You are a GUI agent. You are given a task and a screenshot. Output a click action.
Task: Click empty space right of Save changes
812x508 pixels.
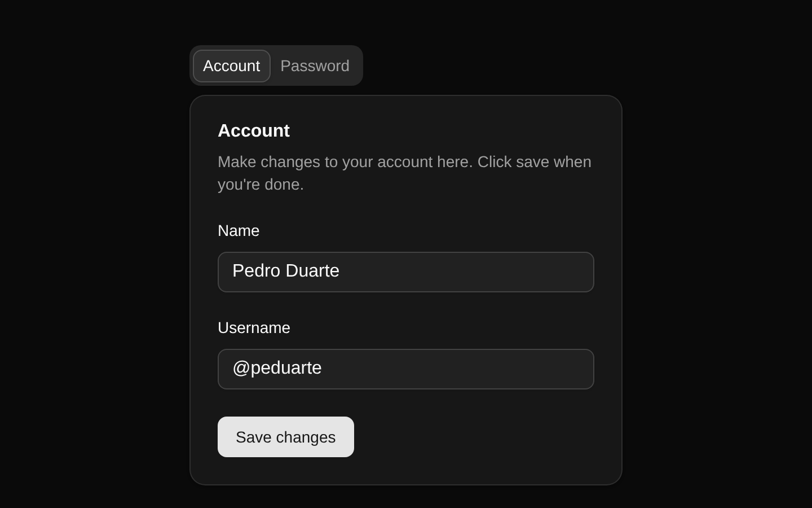pos(474,437)
